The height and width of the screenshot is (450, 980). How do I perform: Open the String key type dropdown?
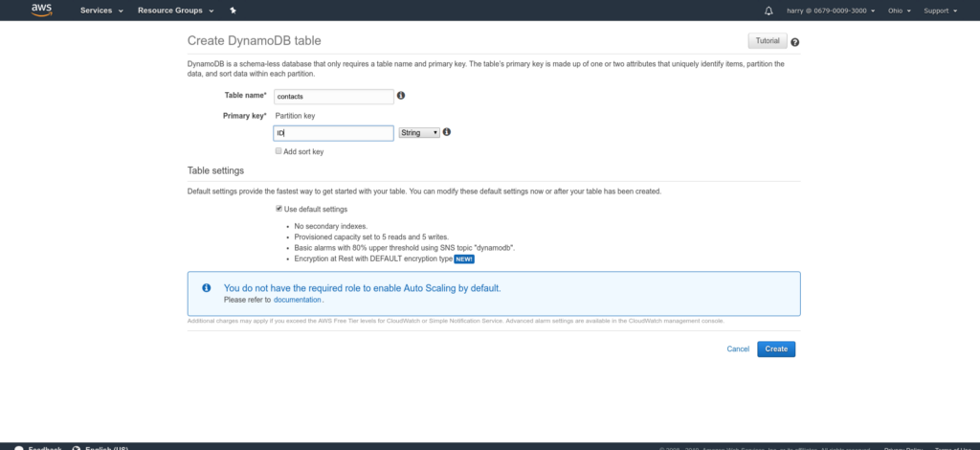click(418, 133)
